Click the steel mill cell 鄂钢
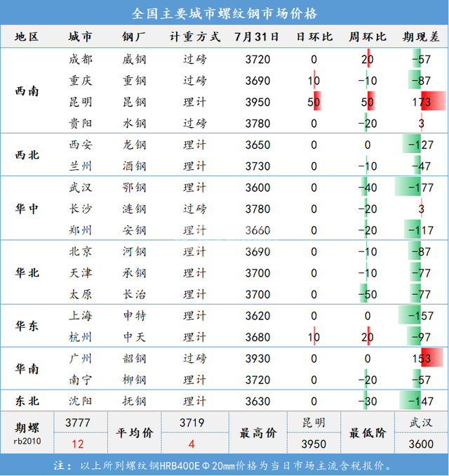Viewport: 449px width, 476px height. point(134,187)
